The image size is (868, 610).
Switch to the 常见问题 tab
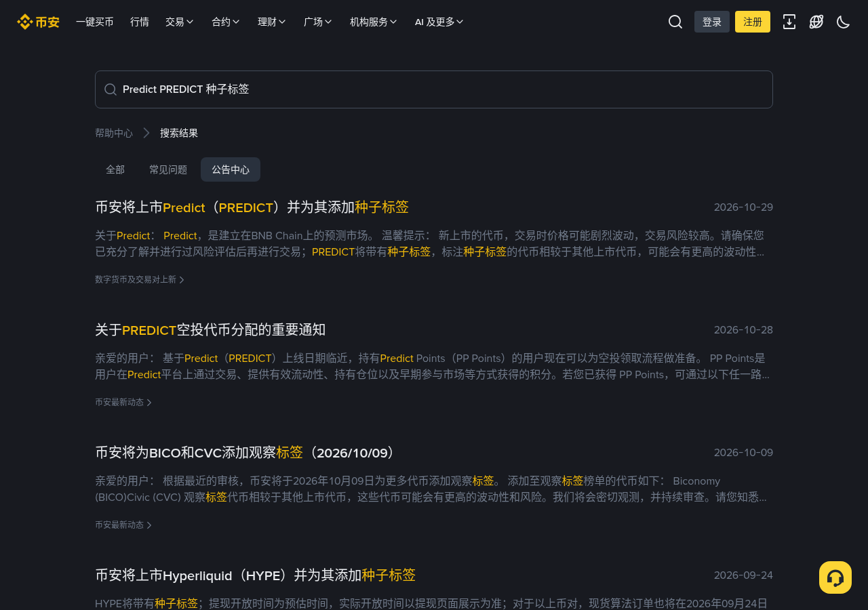[x=168, y=169]
